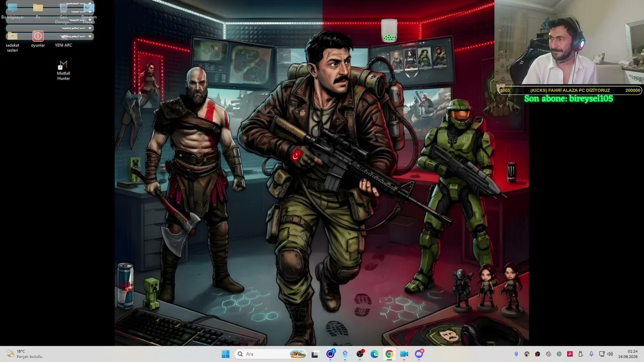This screenshot has width=644, height=362.
Task: Open the blue camera app in taskbar
Action: click(404, 354)
